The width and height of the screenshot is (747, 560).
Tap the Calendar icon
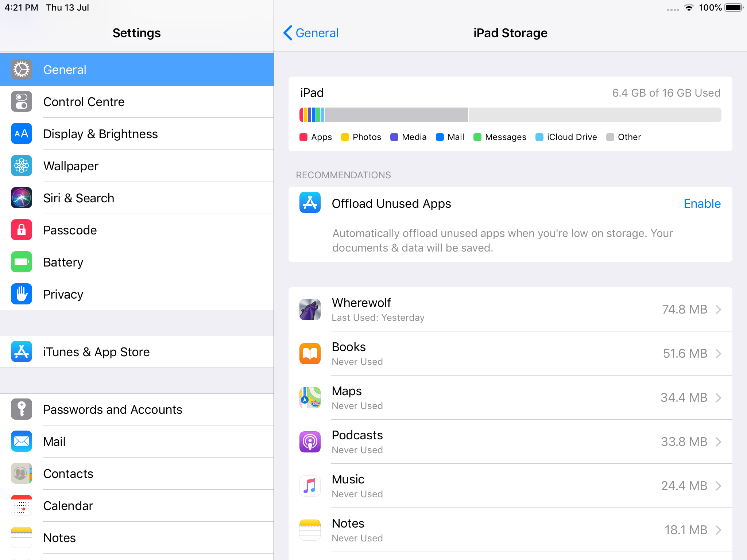[x=22, y=506]
